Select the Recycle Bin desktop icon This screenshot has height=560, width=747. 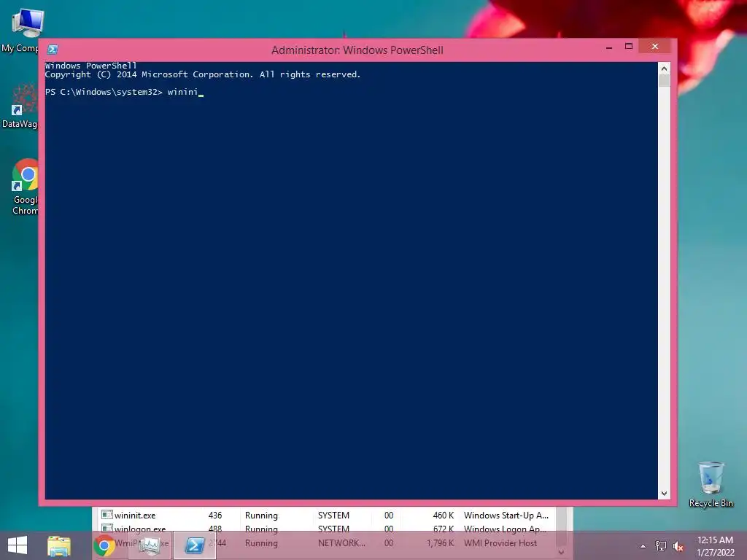pyautogui.click(x=711, y=484)
